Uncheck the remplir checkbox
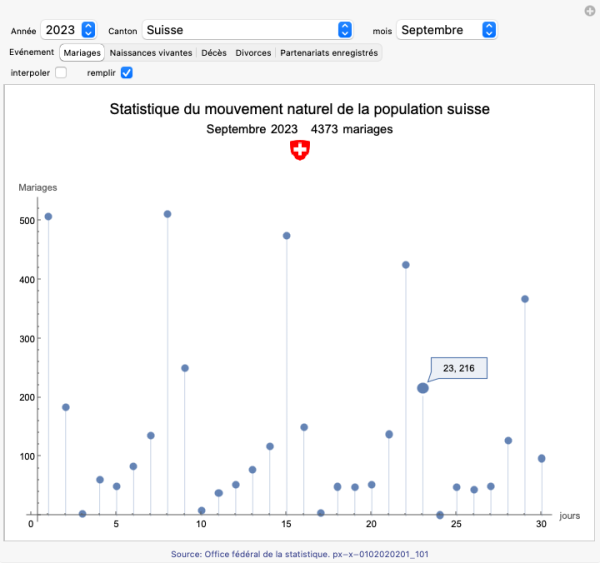The image size is (600, 563). point(127,73)
